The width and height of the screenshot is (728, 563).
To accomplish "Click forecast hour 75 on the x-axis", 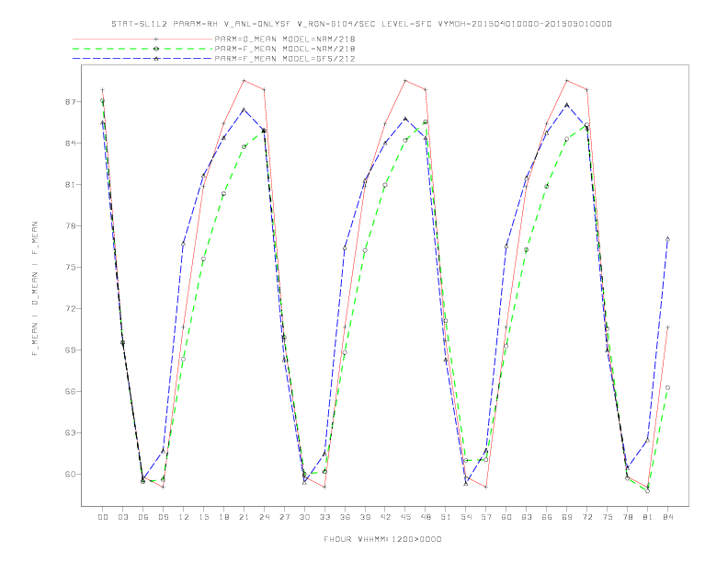I will point(608,517).
